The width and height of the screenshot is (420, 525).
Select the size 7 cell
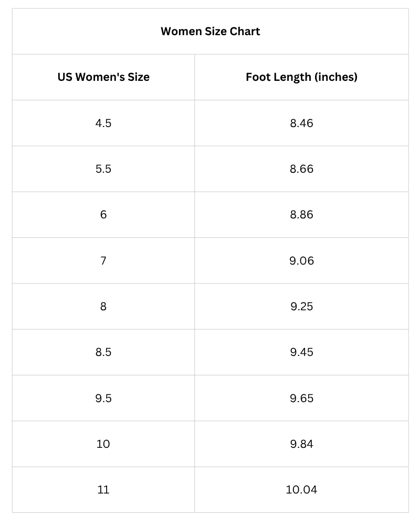point(103,261)
